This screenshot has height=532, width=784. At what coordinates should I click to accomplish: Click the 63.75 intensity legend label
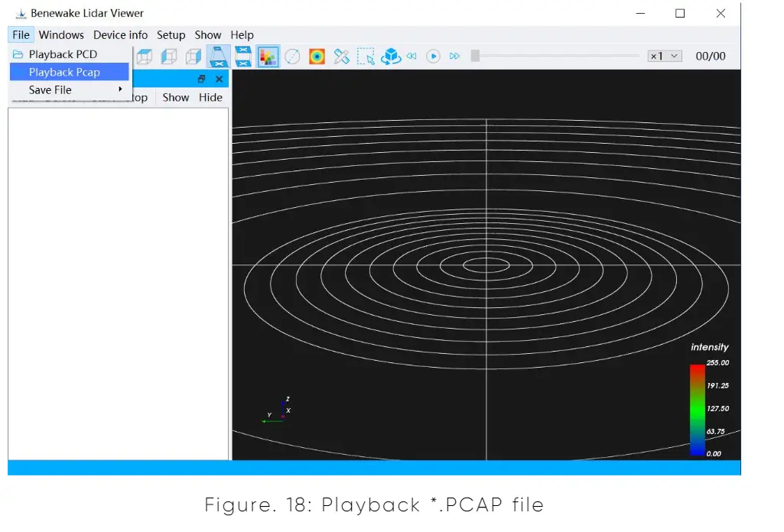pos(715,432)
